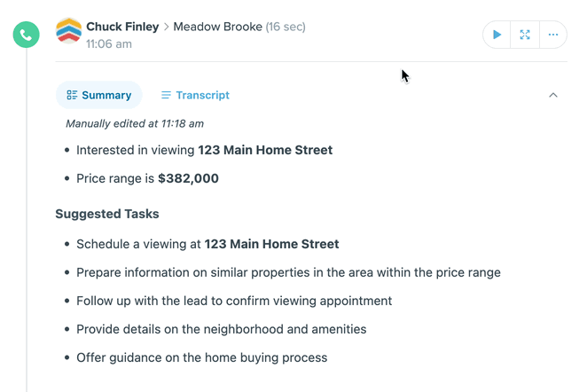The image size is (587, 392).
Task: Play the call recording
Action: 497,35
